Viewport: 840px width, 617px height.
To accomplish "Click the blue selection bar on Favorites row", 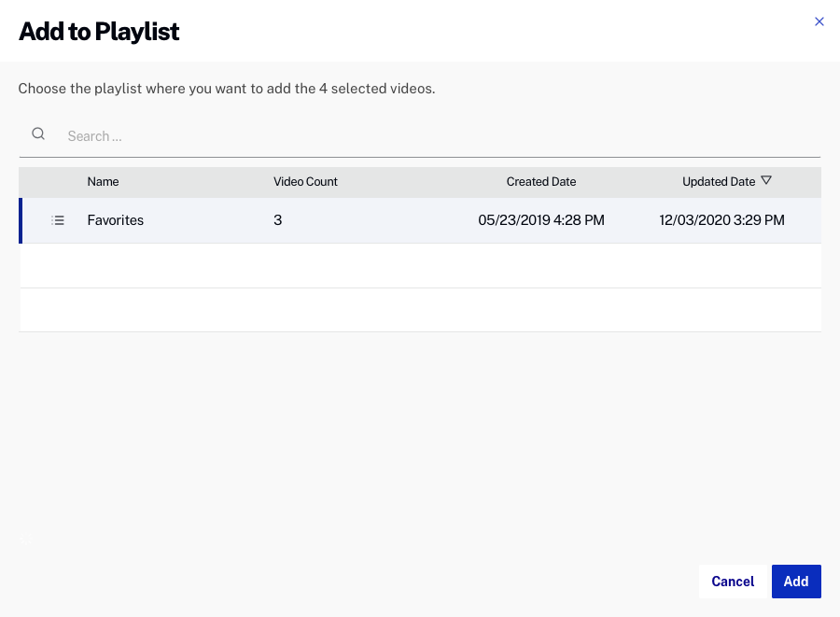I will click(x=21, y=221).
